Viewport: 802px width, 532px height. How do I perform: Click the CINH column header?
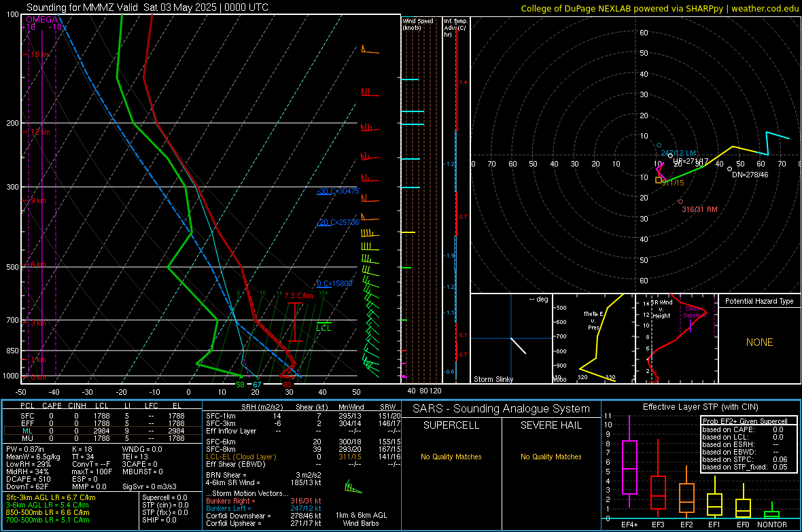tap(77, 406)
